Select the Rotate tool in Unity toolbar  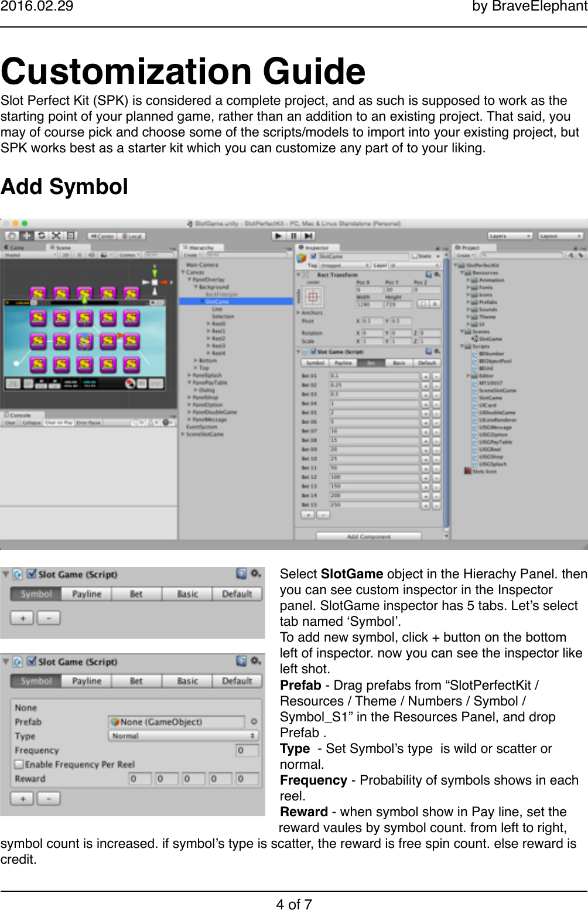pyautogui.click(x=42, y=236)
